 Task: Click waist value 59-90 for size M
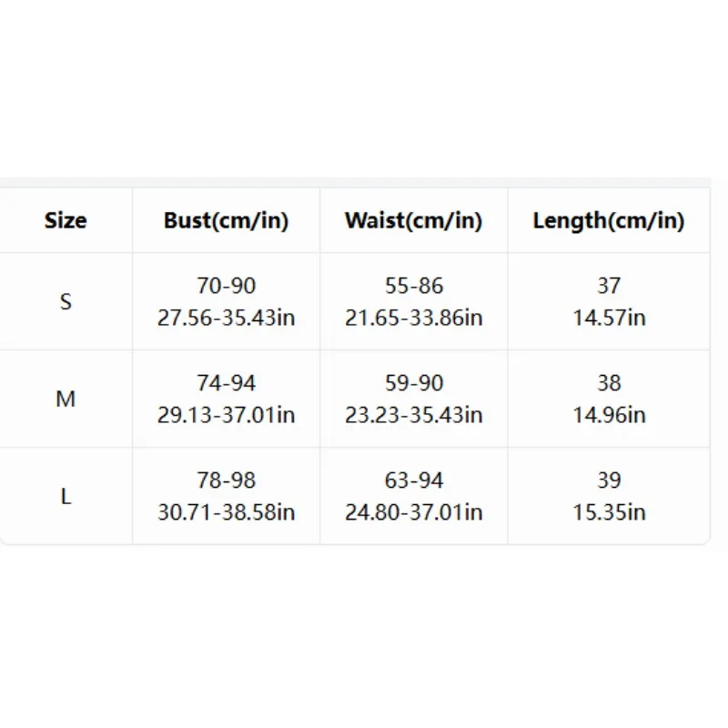(414, 383)
